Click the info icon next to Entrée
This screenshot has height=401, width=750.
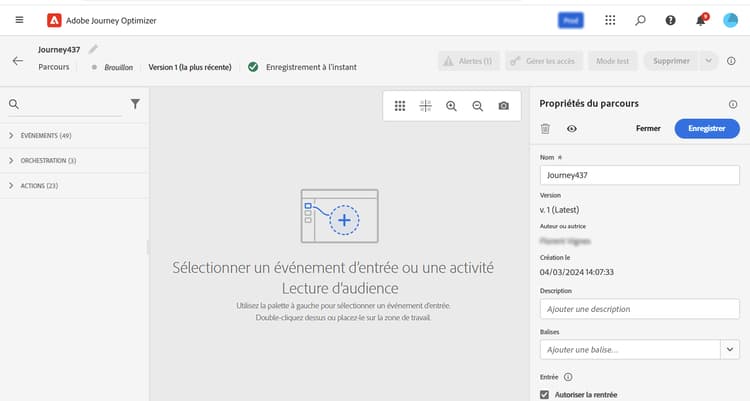click(568, 377)
